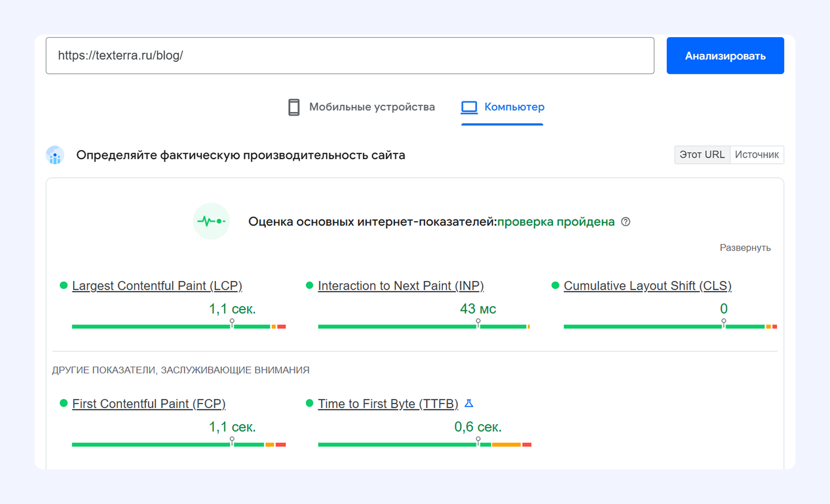Viewport: 830px width, 504px height.
Task: Click the LCP distribution marker pin
Action: 232,322
